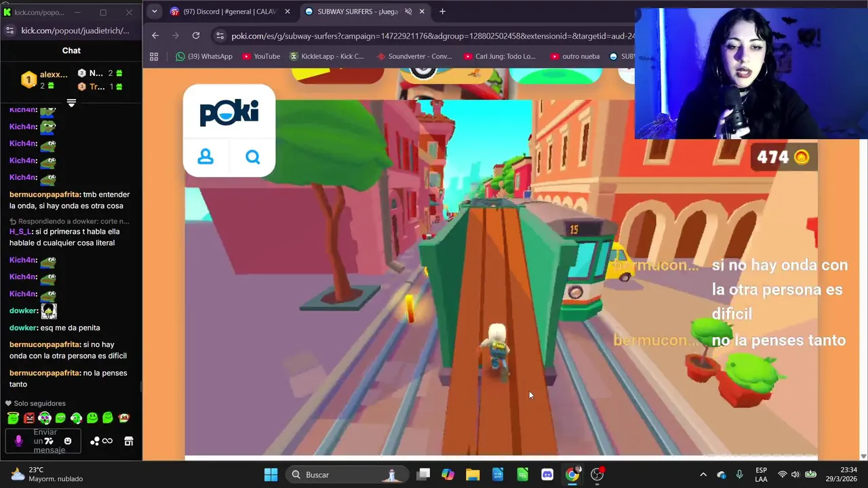Collapse chat leaderboard arrow icon
The width and height of the screenshot is (868, 488).
pos(71,103)
